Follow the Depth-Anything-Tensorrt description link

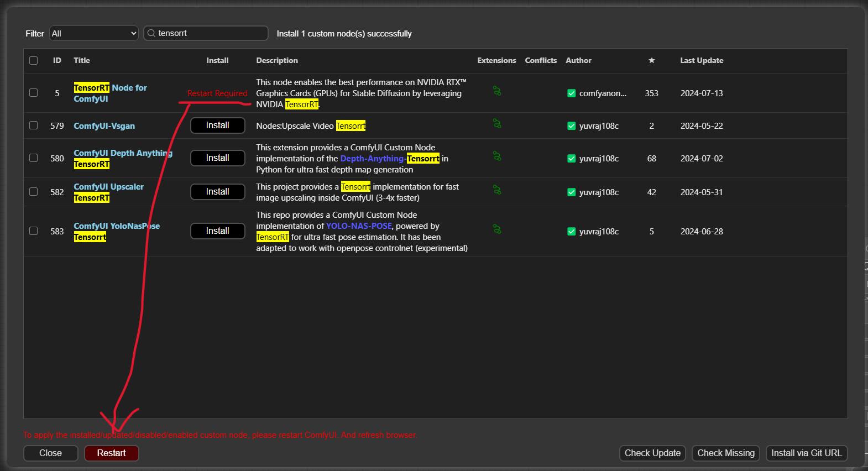point(390,159)
